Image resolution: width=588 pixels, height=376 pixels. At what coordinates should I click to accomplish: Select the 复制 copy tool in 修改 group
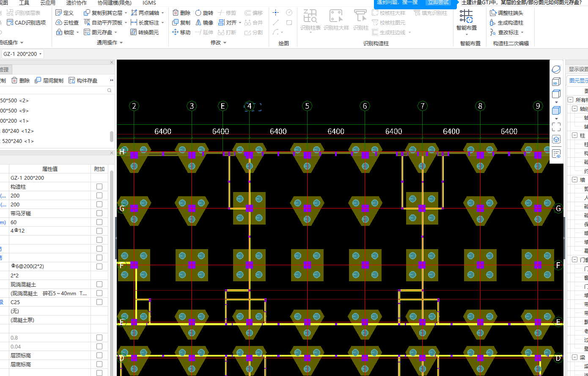tap(181, 23)
